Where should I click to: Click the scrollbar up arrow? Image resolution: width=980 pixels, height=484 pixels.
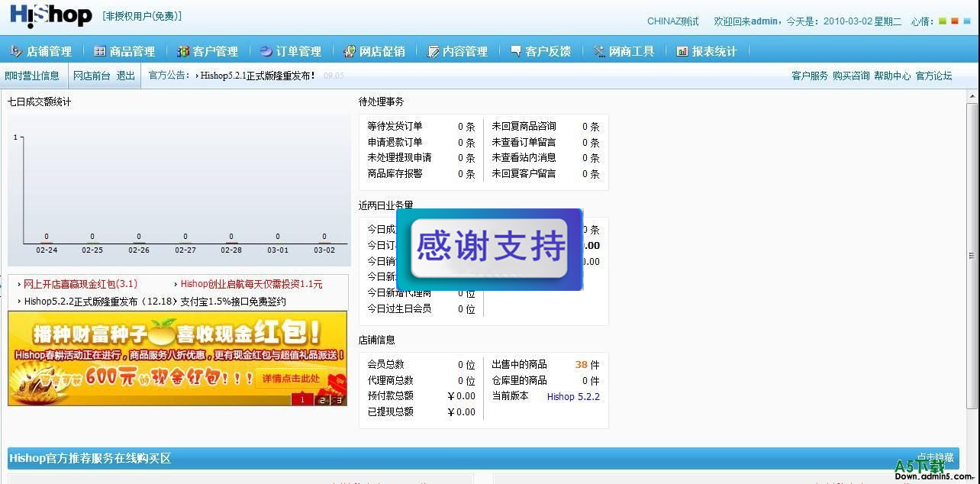pos(972,95)
